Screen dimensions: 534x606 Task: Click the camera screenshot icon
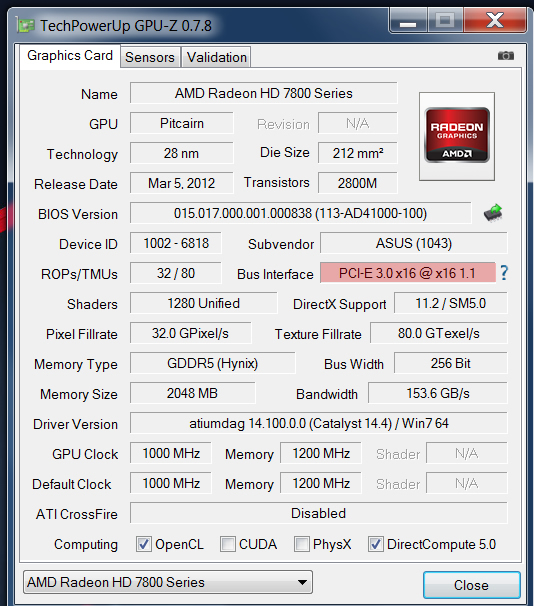point(505,56)
